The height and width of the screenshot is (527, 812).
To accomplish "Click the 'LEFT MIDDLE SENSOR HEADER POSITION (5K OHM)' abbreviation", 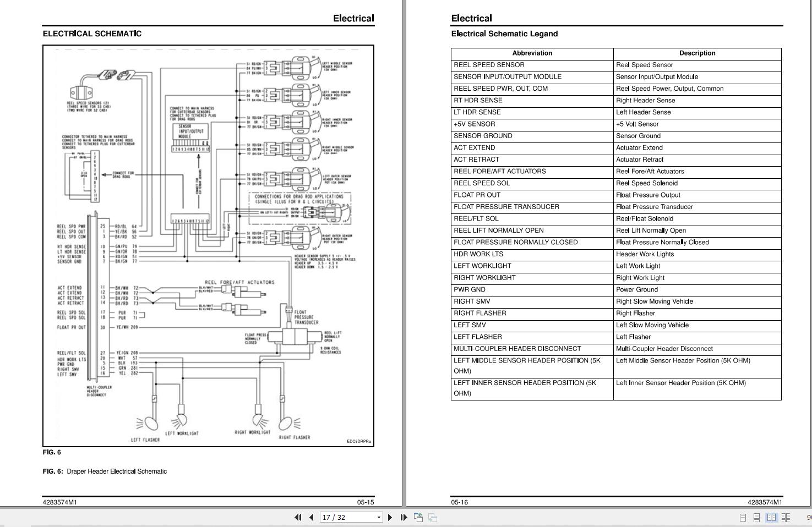I will [x=532, y=366].
